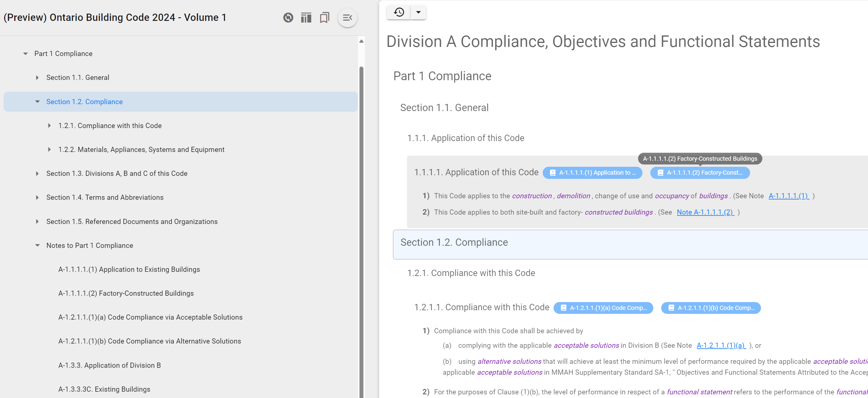Expand Section 1.5. Referenced Documents arrow
This screenshot has width=868, height=398.
click(37, 222)
